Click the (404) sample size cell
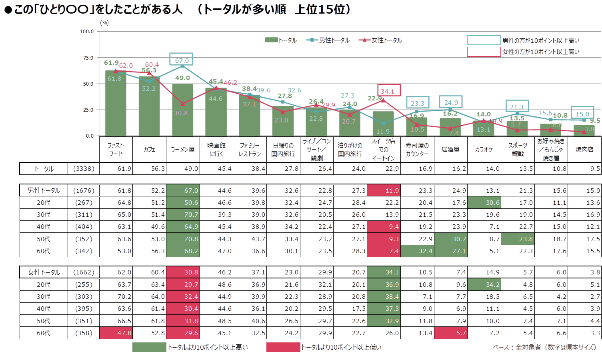The image size is (602, 364). [84, 227]
